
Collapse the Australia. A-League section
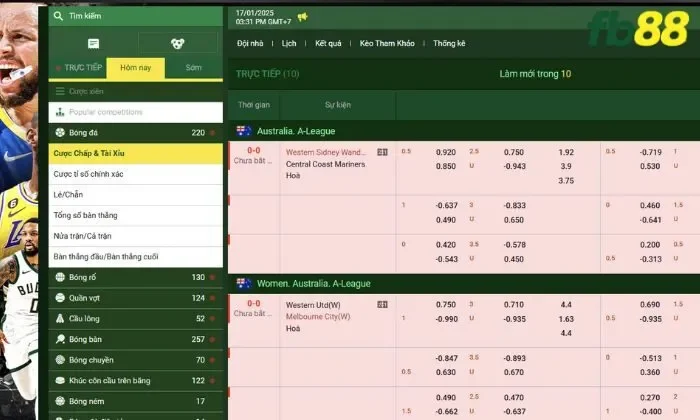click(x=300, y=131)
